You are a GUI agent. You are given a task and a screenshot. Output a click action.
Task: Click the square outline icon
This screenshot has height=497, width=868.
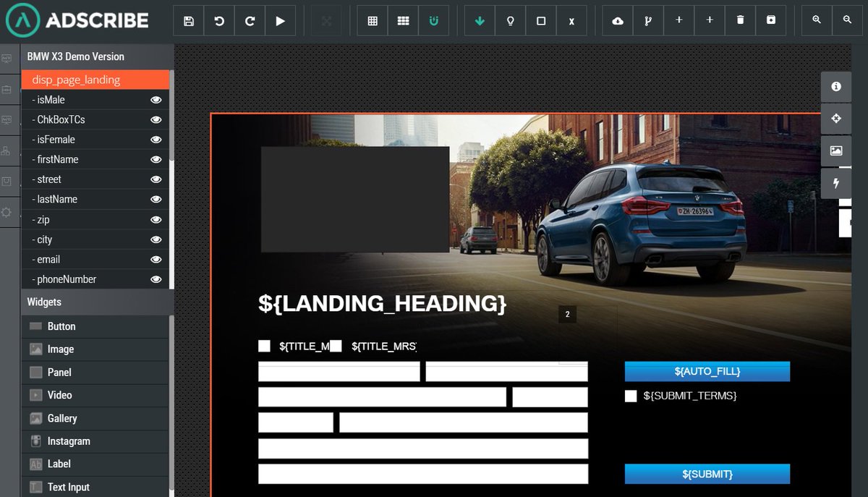pyautogui.click(x=541, y=22)
